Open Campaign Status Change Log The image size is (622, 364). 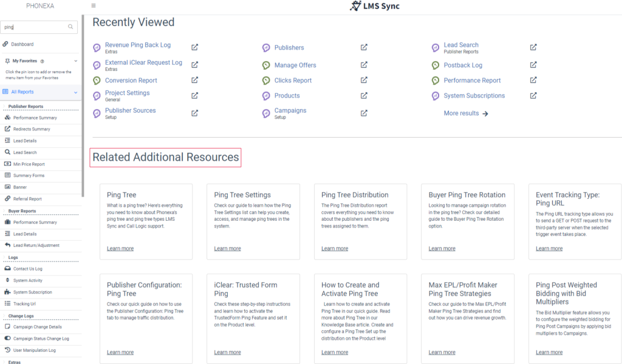[41, 339]
